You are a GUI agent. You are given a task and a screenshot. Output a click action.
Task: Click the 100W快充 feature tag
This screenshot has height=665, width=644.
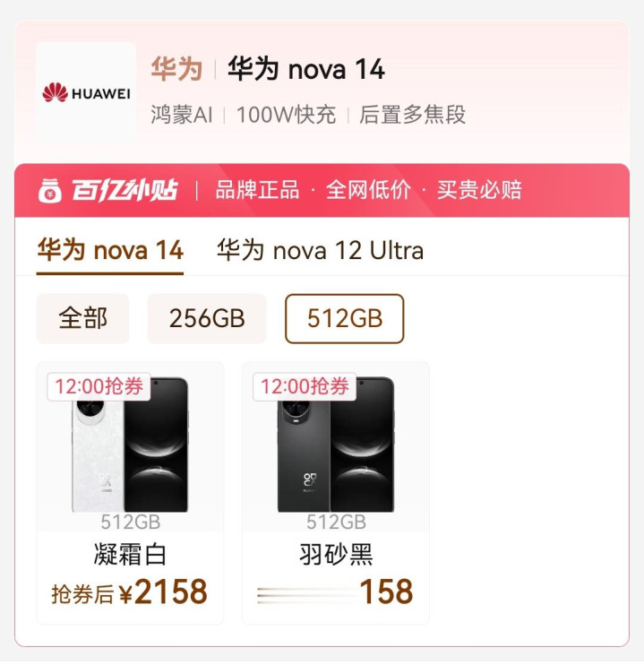click(287, 115)
